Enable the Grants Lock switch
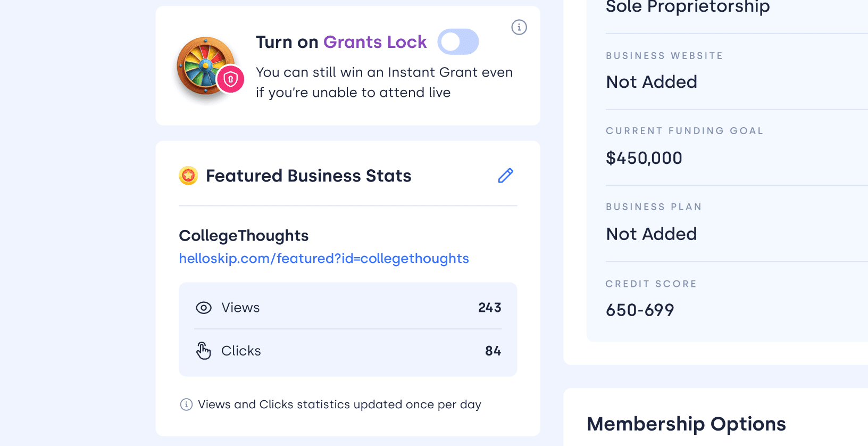868x446 pixels. 458,42
